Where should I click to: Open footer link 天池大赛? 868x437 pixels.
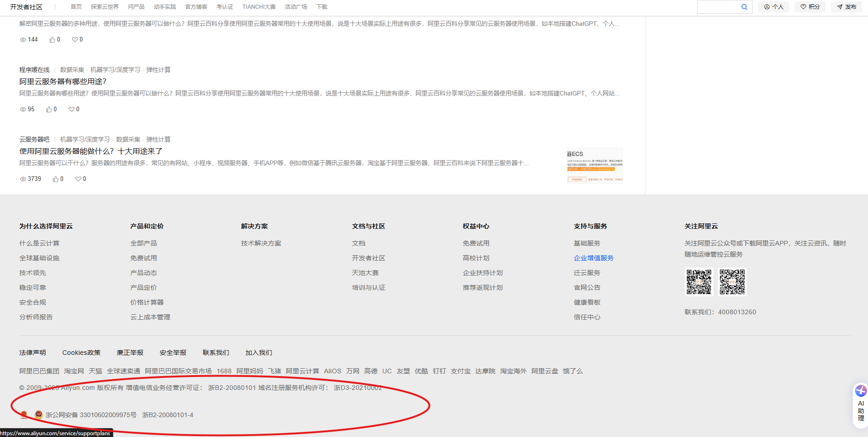tap(365, 273)
